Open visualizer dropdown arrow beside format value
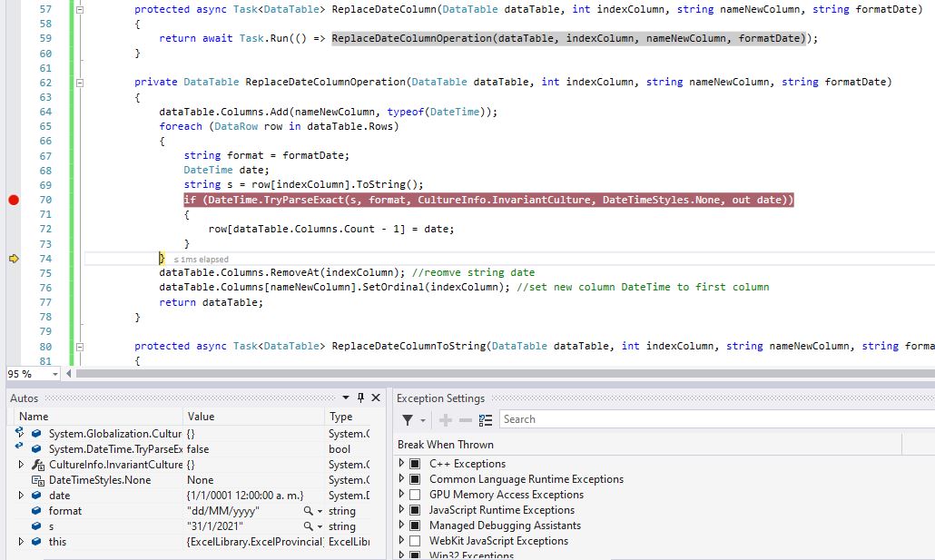The height and width of the screenshot is (560, 935). [x=320, y=511]
